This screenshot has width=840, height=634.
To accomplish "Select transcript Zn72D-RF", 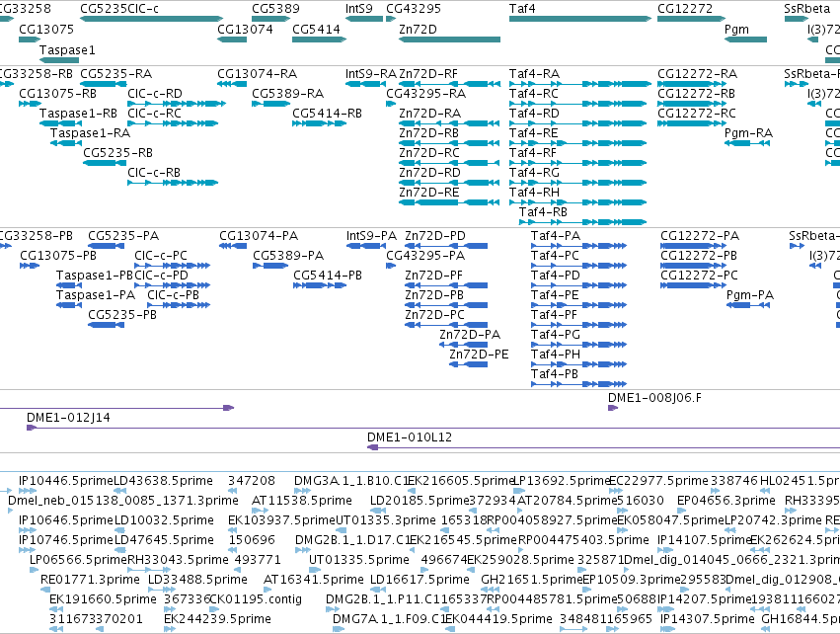I will 450,84.
